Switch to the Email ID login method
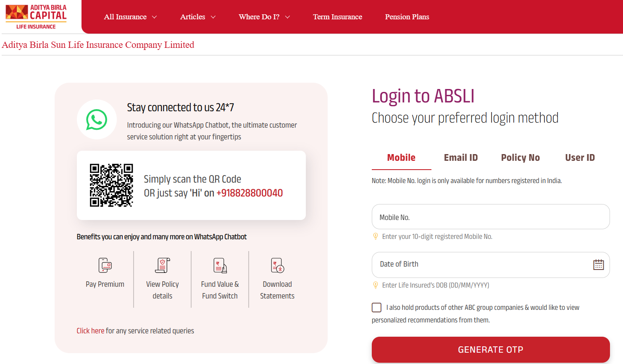 (x=460, y=157)
